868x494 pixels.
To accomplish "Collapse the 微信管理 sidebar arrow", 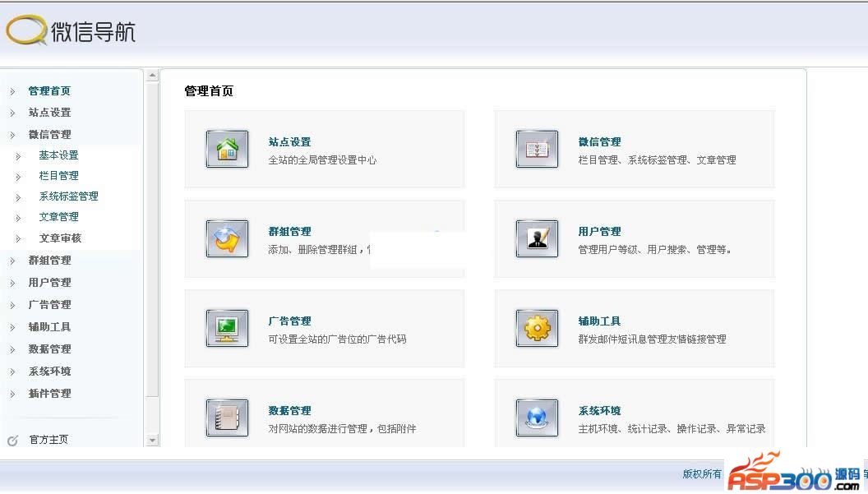I will [12, 135].
